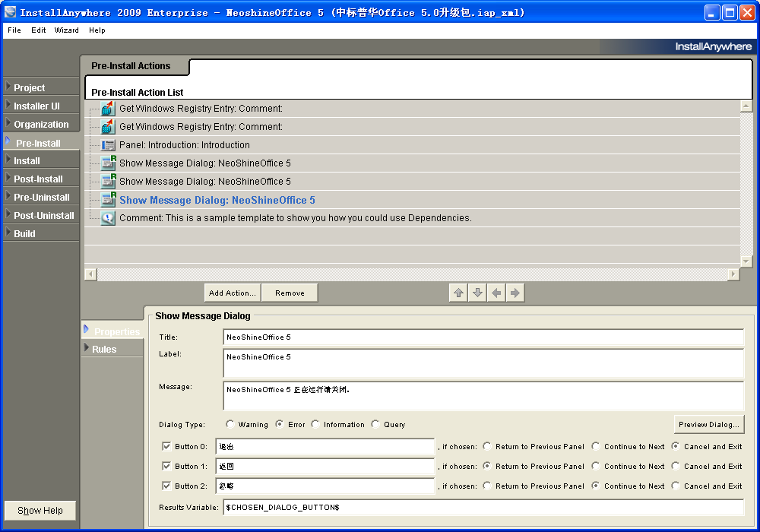Open the Install section

pos(41,160)
